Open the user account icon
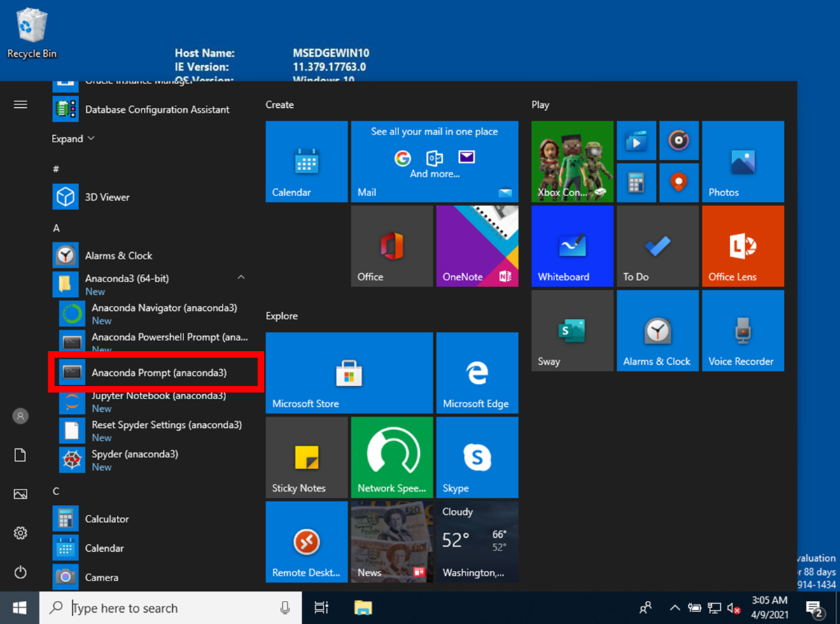The width and height of the screenshot is (840, 624). tap(20, 416)
